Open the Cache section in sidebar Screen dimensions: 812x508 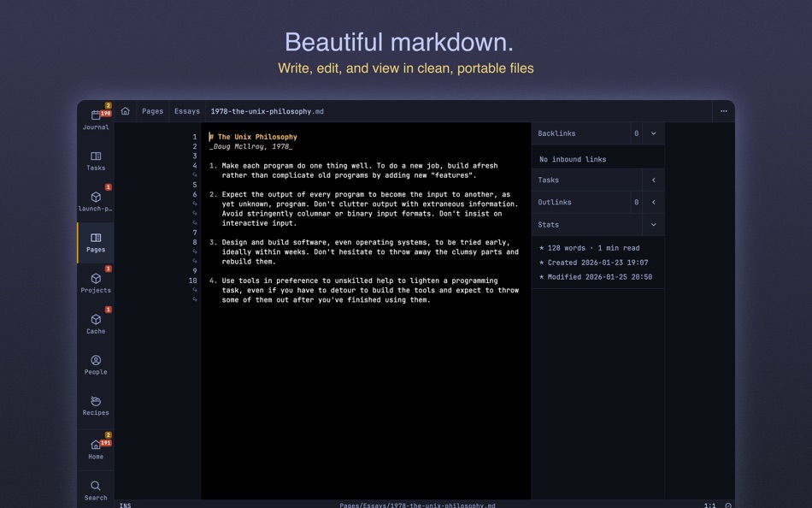click(x=96, y=324)
